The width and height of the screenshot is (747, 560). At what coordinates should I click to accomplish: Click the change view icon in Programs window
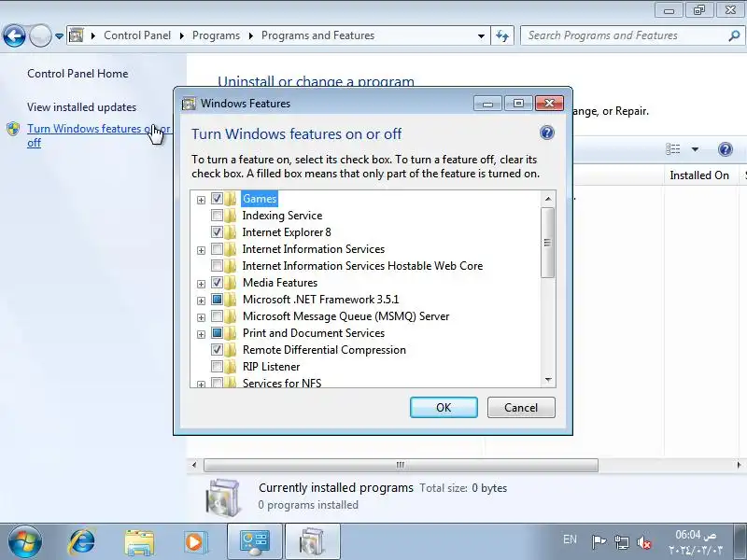tap(672, 149)
